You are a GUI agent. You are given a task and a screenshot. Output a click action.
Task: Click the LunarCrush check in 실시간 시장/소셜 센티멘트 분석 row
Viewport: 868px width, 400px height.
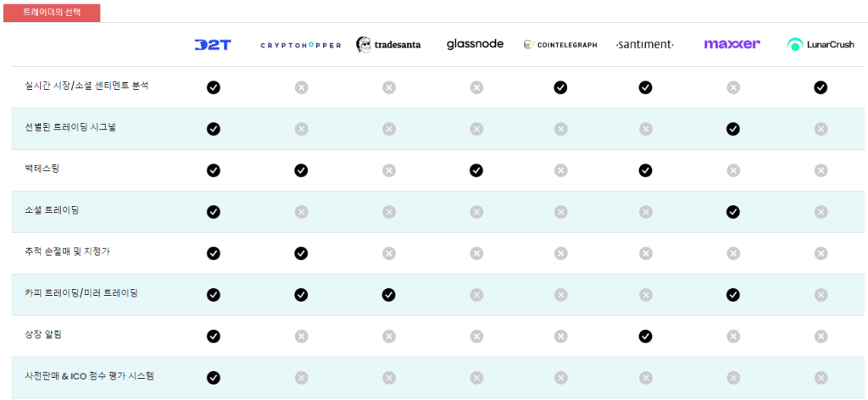821,87
